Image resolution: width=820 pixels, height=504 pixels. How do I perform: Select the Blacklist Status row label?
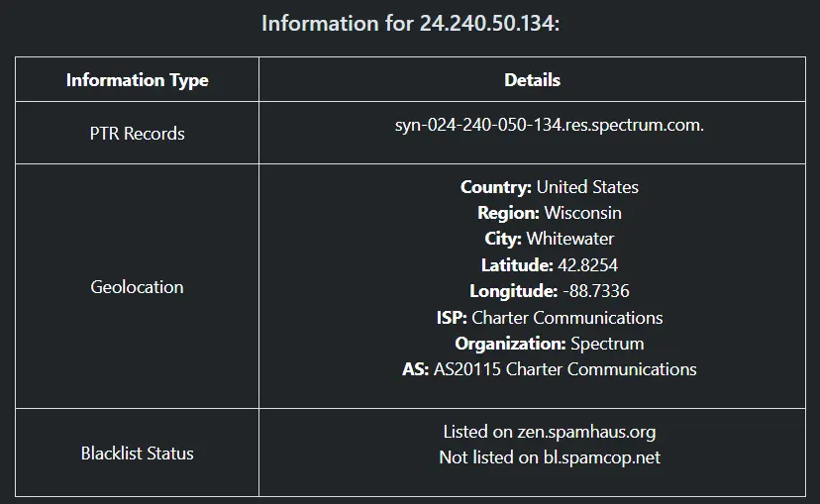[137, 454]
